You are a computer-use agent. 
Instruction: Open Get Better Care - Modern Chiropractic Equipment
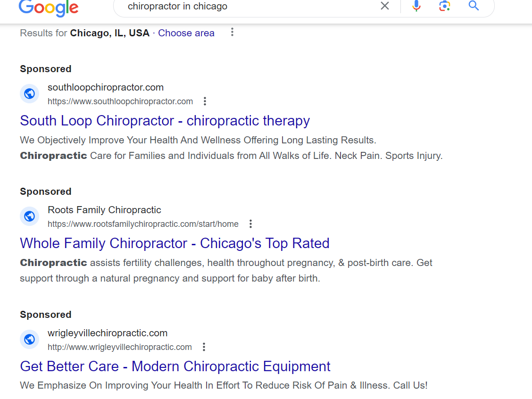[x=175, y=366]
